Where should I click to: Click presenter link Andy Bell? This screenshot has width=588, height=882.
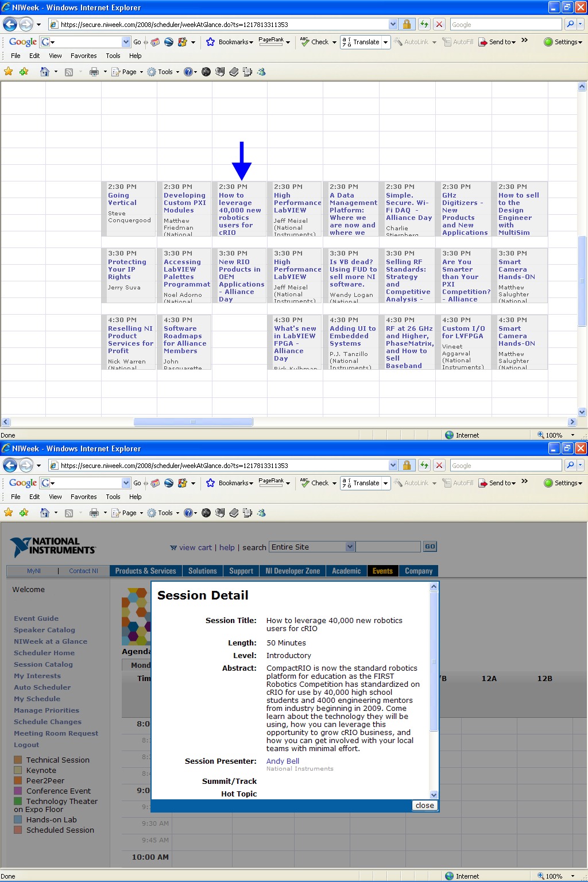(283, 761)
